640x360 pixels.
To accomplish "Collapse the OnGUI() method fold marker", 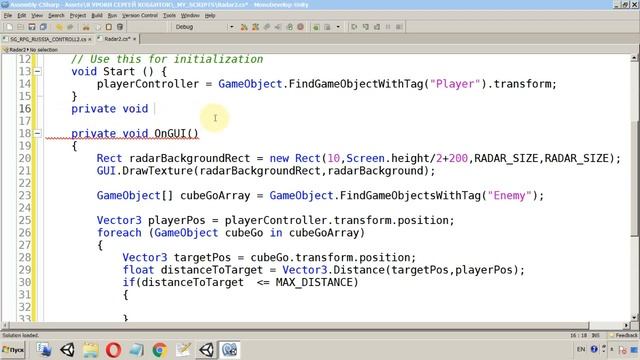I will point(37,133).
